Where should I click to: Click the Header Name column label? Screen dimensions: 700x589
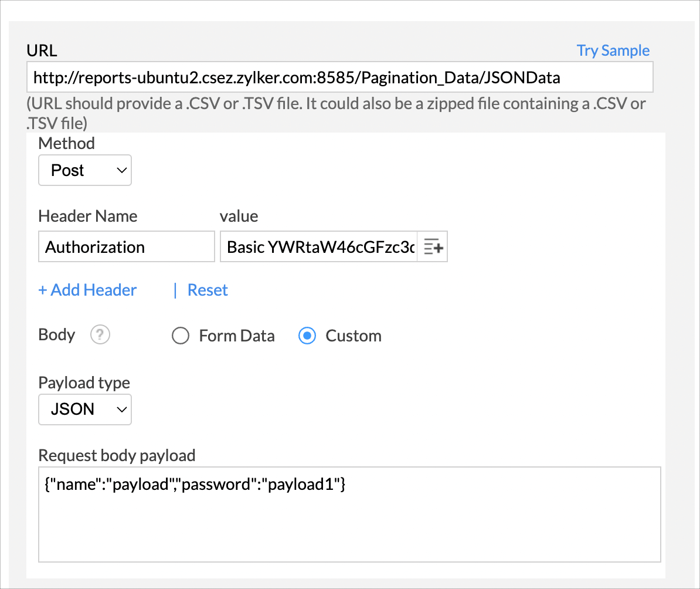pyautogui.click(x=88, y=216)
